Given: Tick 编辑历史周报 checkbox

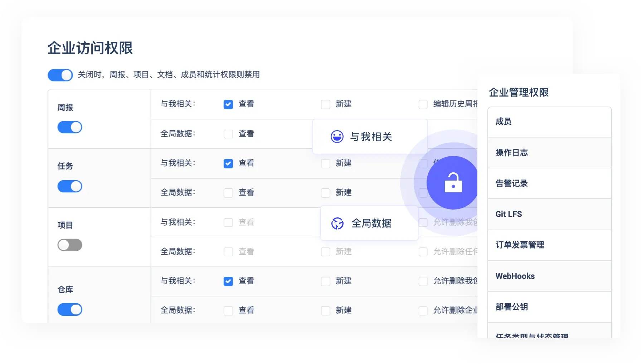Looking at the screenshot, I should (x=423, y=104).
